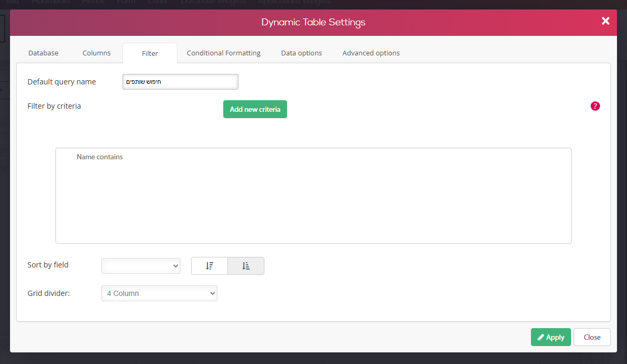
Task: Open the Advanced options tab
Action: coord(371,53)
